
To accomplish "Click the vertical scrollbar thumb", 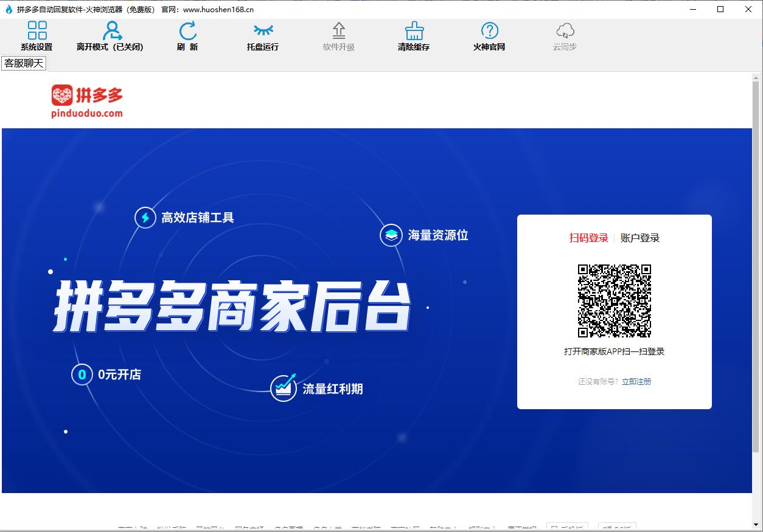I will (756, 268).
